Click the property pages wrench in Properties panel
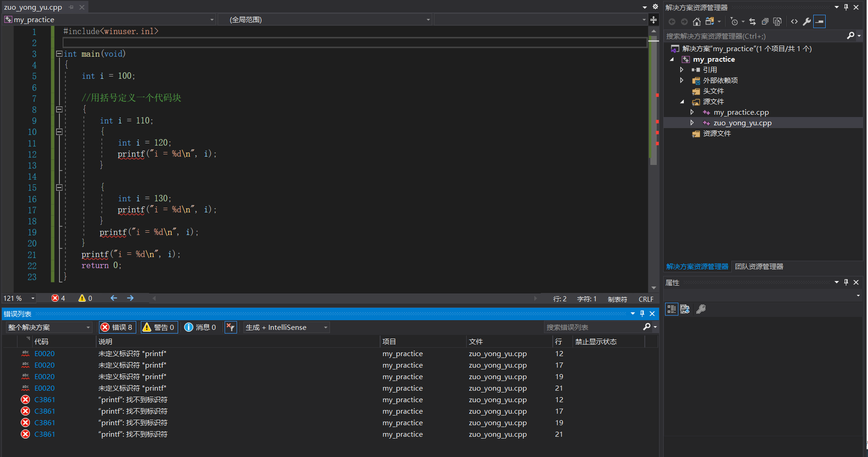This screenshot has height=457, width=868. pyautogui.click(x=701, y=309)
